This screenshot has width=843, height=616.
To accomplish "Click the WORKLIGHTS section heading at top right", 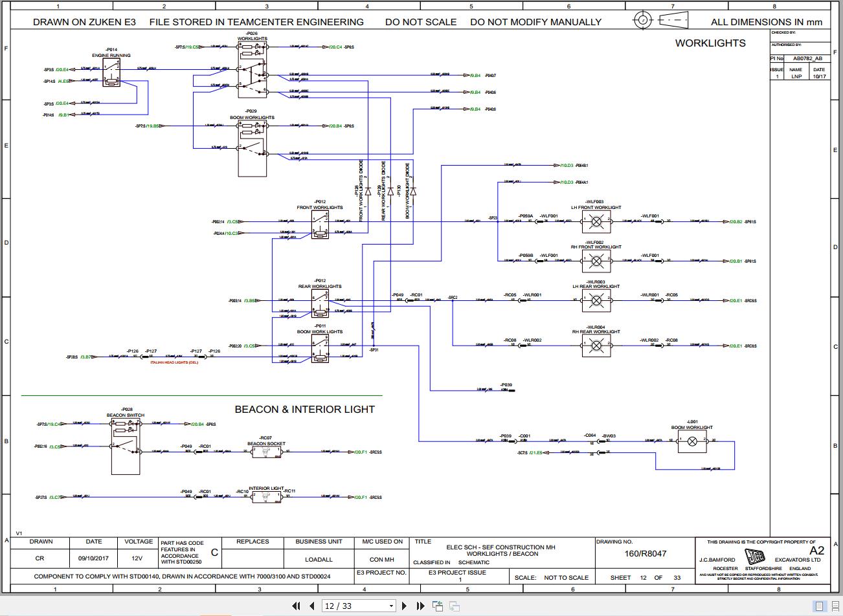I will (710, 43).
